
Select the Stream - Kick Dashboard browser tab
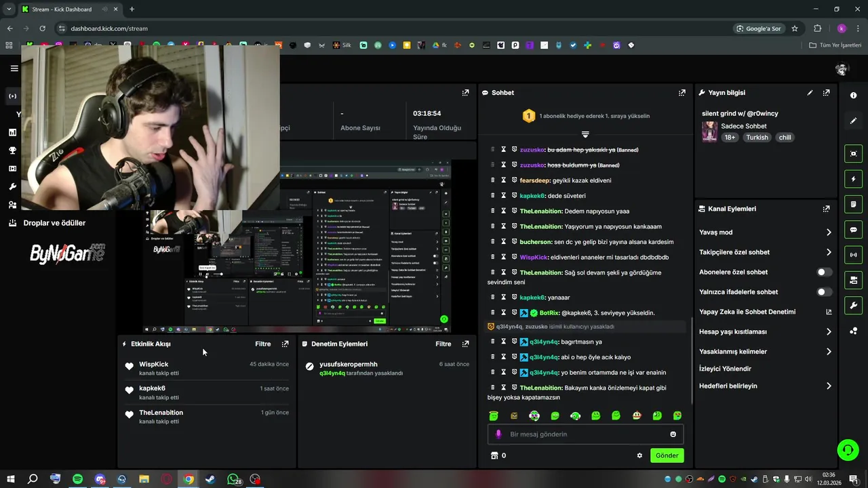click(69, 9)
